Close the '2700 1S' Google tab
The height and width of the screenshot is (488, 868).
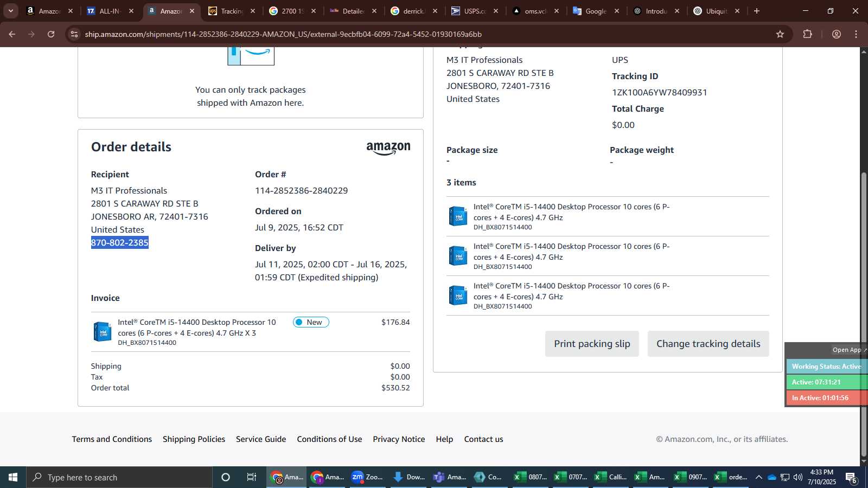click(314, 11)
